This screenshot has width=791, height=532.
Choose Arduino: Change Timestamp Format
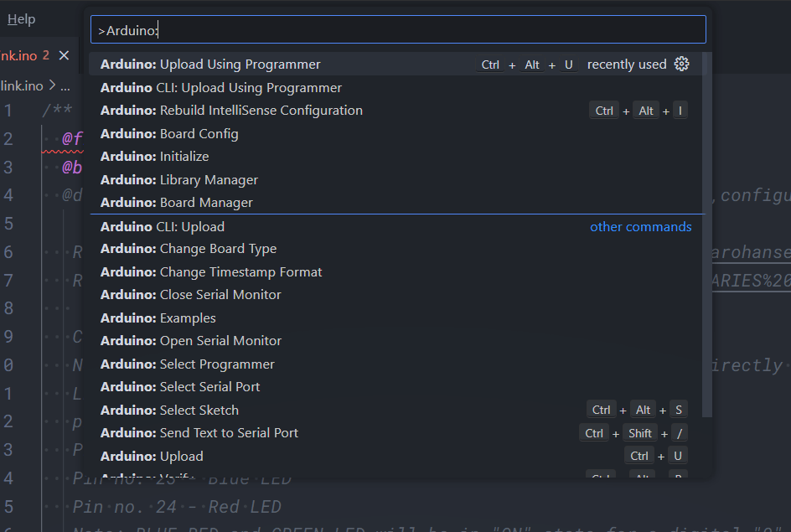coord(395,271)
